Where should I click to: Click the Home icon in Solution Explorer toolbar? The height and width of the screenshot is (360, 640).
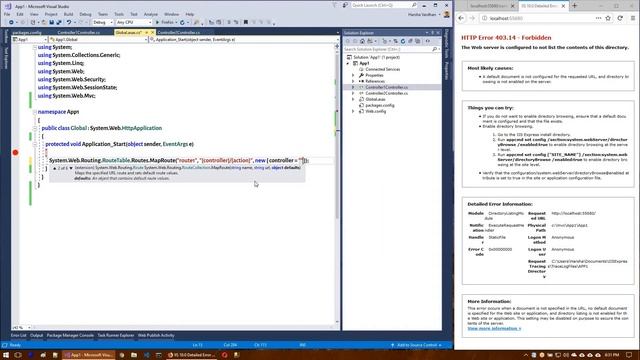[362, 41]
